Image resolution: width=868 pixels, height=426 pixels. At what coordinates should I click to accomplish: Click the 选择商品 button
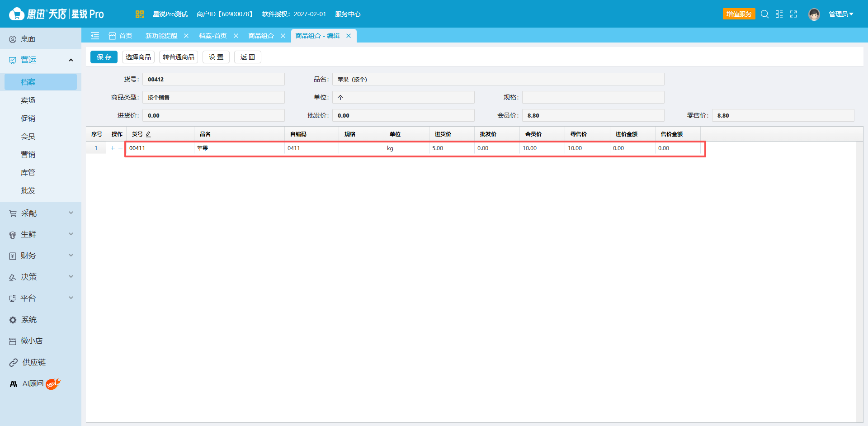[x=138, y=57]
